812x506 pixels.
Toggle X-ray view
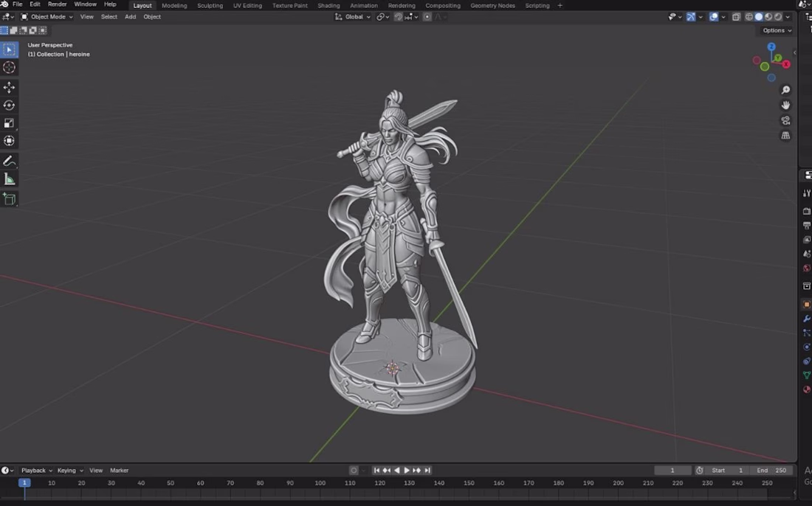[x=736, y=17]
